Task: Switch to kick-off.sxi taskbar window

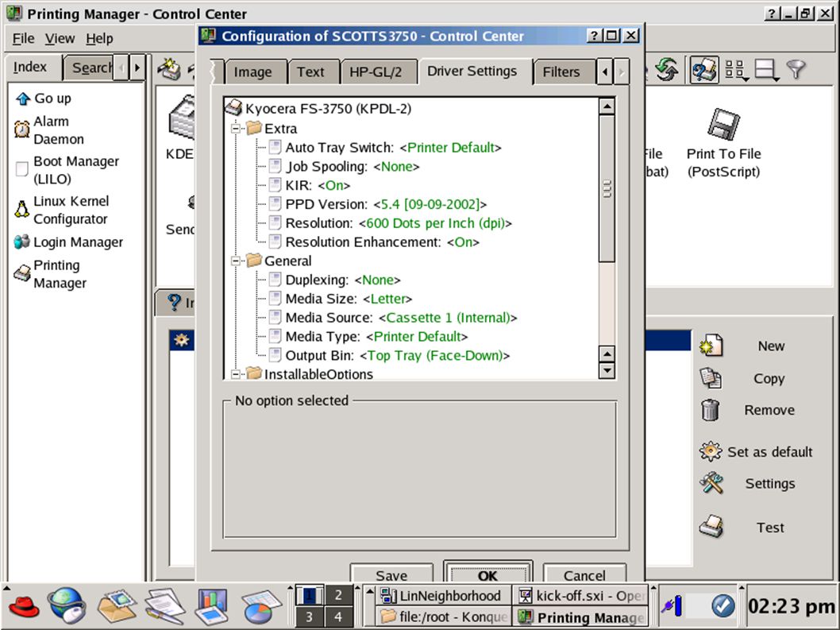Action: click(x=580, y=596)
